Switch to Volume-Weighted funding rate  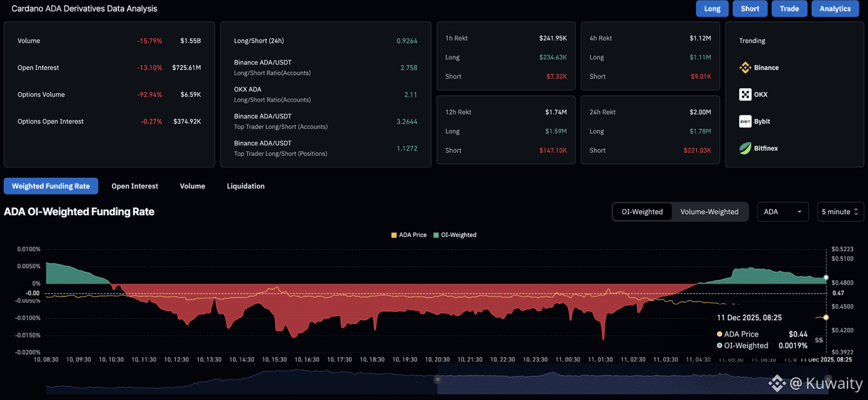coord(709,212)
